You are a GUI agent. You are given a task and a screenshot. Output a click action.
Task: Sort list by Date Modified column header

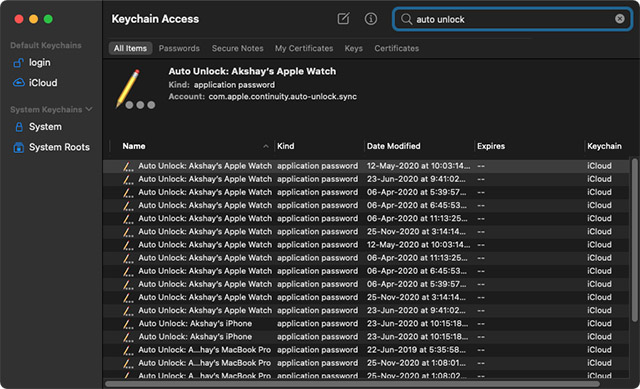coord(393,146)
